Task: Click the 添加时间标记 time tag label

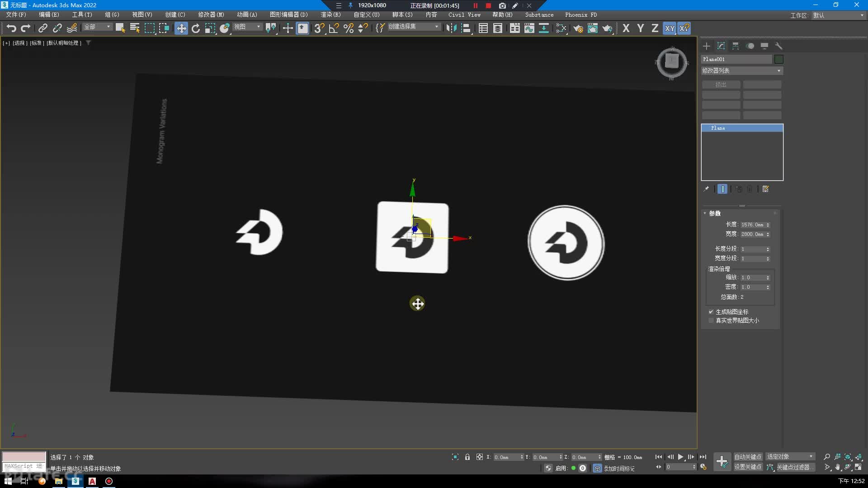Action: click(619, 469)
